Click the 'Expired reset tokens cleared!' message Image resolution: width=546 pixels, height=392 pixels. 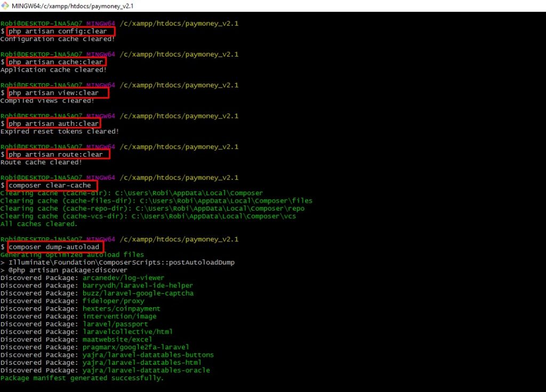pyautogui.click(x=60, y=131)
